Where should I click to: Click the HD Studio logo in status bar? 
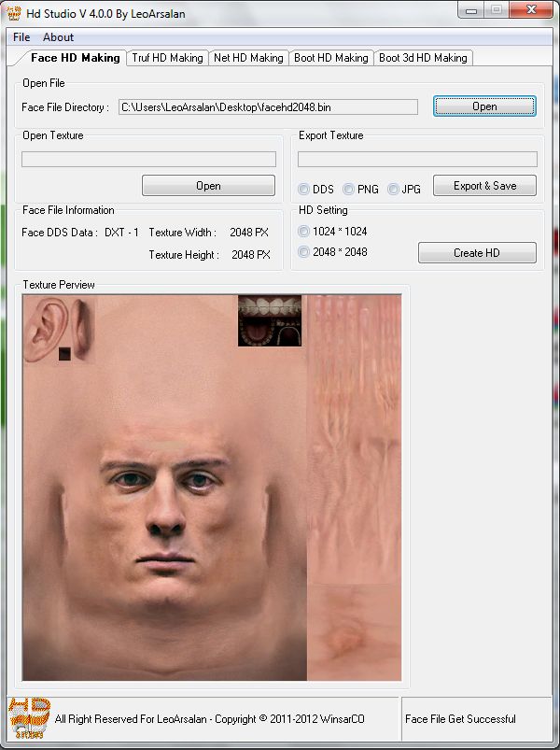28,718
